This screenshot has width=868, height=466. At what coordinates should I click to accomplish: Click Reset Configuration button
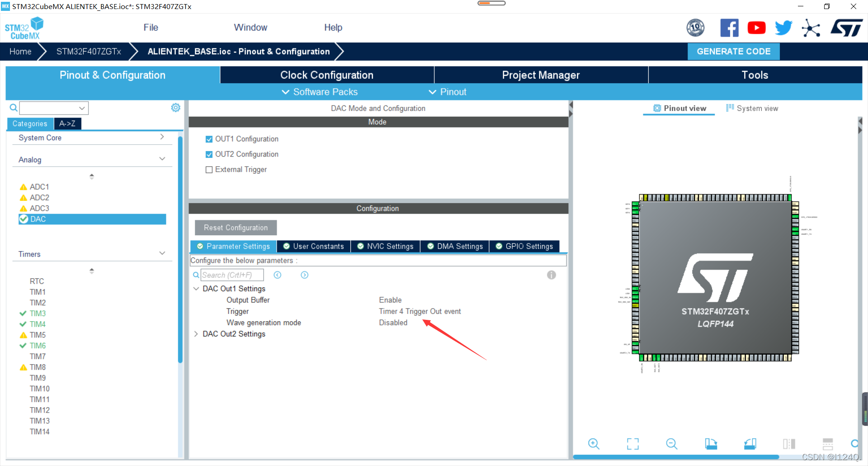pyautogui.click(x=236, y=228)
